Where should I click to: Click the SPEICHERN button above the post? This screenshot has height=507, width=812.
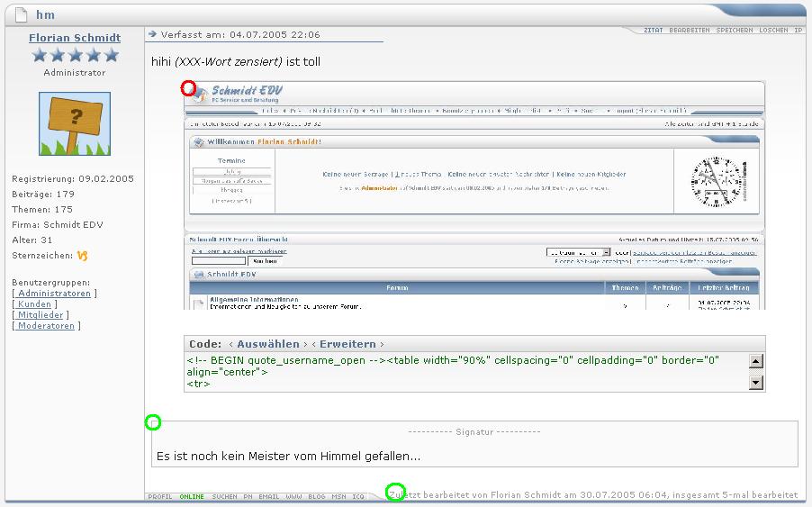[735, 31]
